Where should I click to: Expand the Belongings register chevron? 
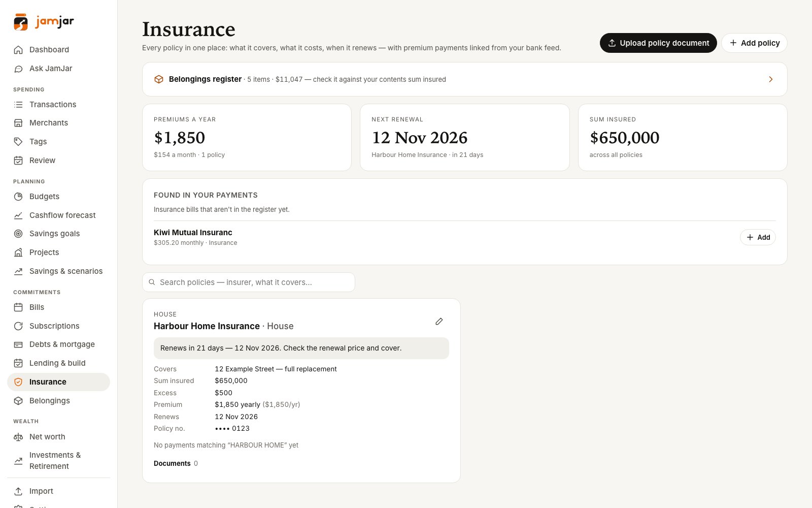pyautogui.click(x=770, y=79)
